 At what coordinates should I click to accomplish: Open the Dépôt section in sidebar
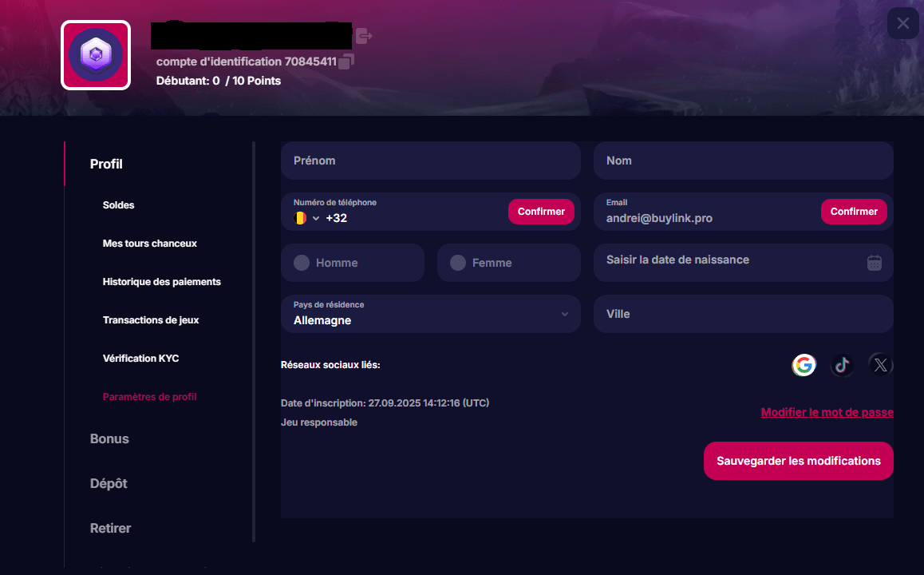click(x=109, y=483)
